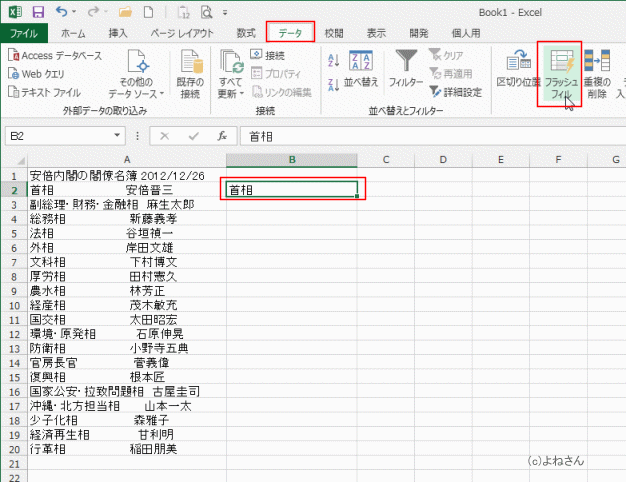Switch to the 挿入 tab
The image size is (626, 482).
(118, 33)
